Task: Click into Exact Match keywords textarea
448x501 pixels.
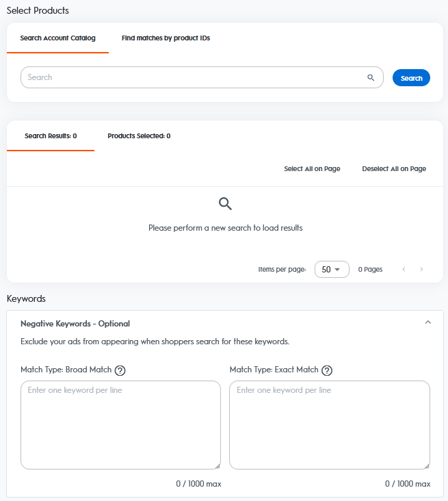Action: click(x=329, y=424)
